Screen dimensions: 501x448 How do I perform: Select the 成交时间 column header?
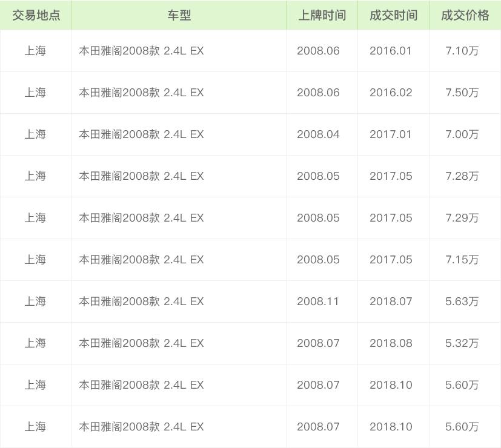pos(393,15)
